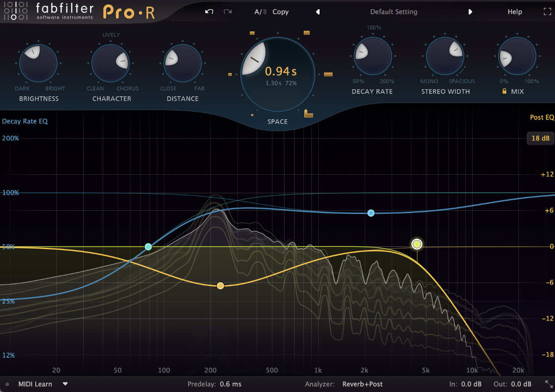This screenshot has height=392, width=555.
Task: Click the MIDI Learn button
Action: click(35, 384)
